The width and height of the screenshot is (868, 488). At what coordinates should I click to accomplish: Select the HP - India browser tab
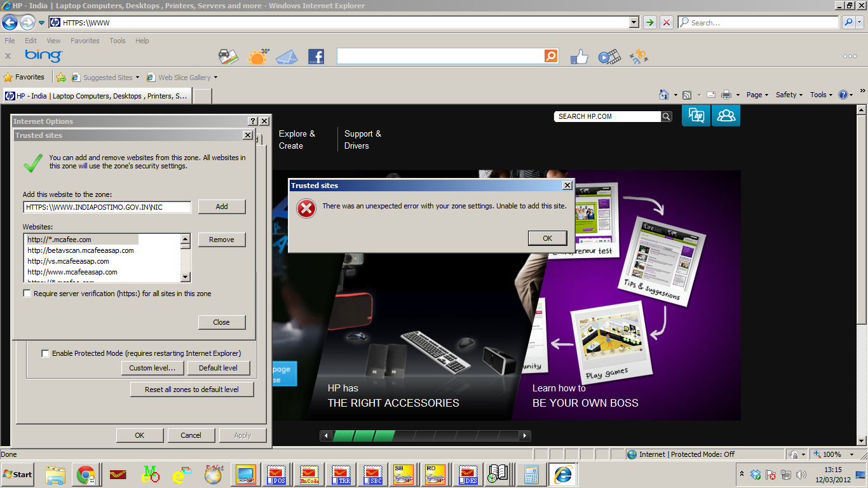[97, 96]
